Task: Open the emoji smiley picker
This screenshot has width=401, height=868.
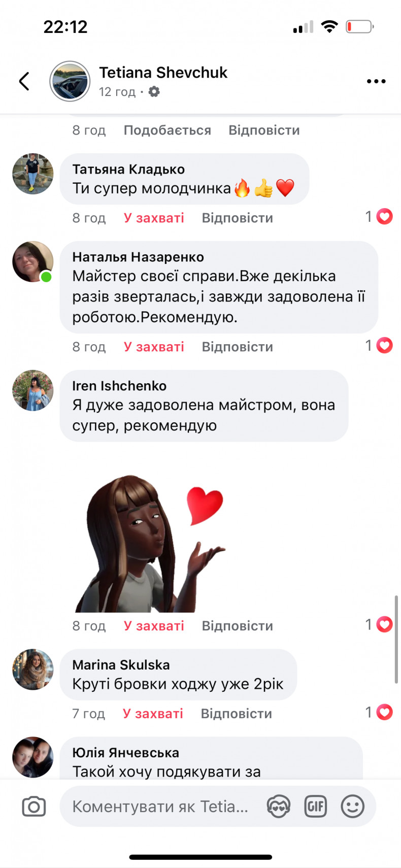Action: [353, 807]
